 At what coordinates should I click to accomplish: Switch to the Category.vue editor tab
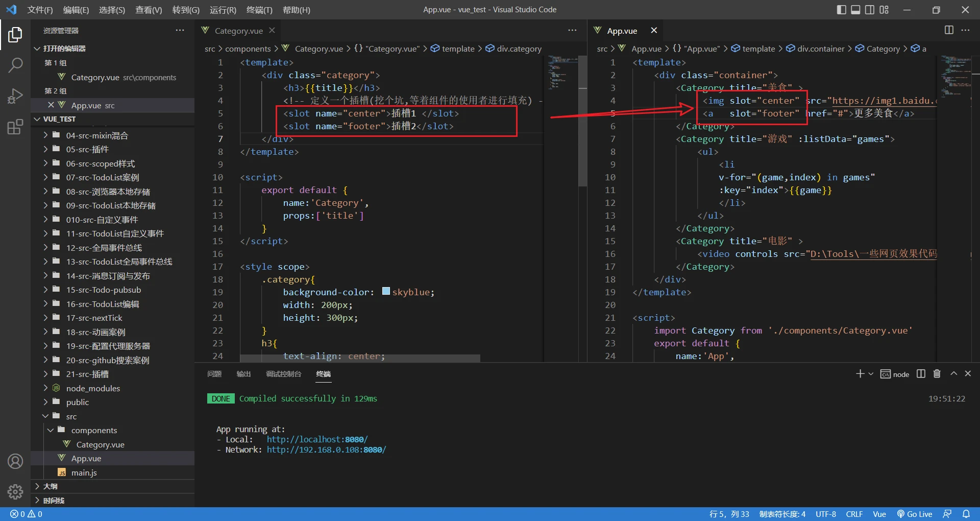click(238, 31)
